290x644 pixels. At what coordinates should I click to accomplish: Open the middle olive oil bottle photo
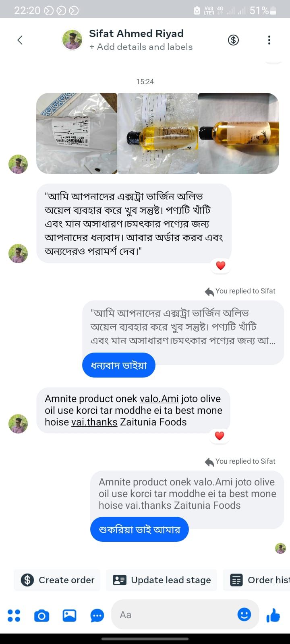[x=157, y=133]
